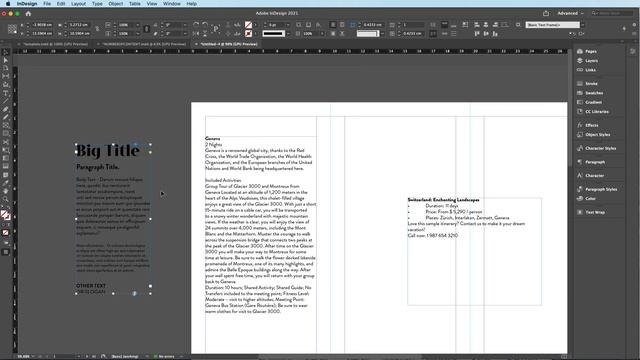Open the stroke weight dropdown
The image size is (640, 360).
coord(288,25)
